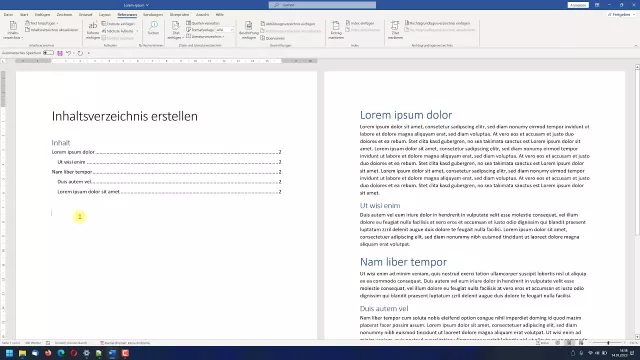Switch to the Überprüfen tab
The width and height of the screenshot is (640, 360).
(179, 14)
